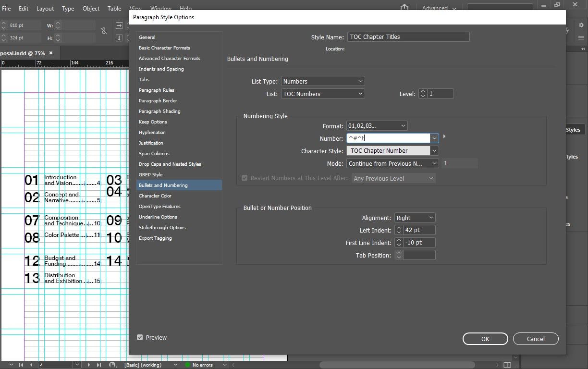
Task: Open the Alignment dropdown set to Right
Action: click(415, 218)
